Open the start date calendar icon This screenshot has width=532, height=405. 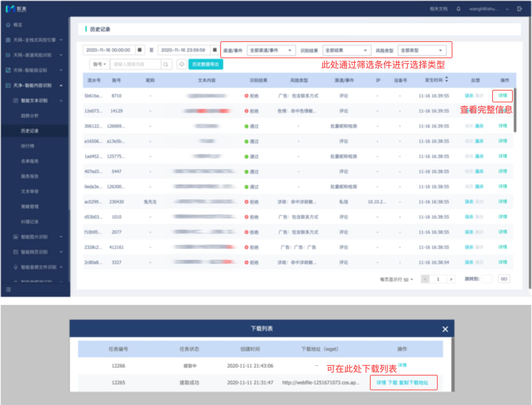140,50
